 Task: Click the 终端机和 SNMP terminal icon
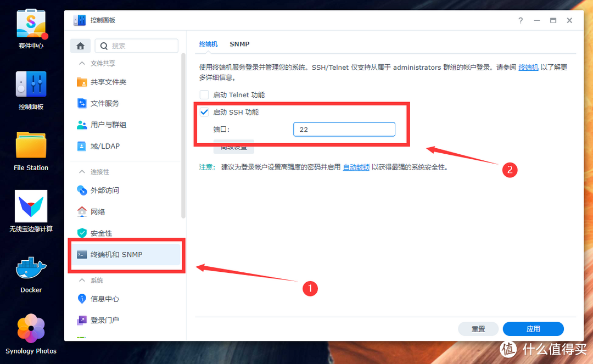(82, 254)
